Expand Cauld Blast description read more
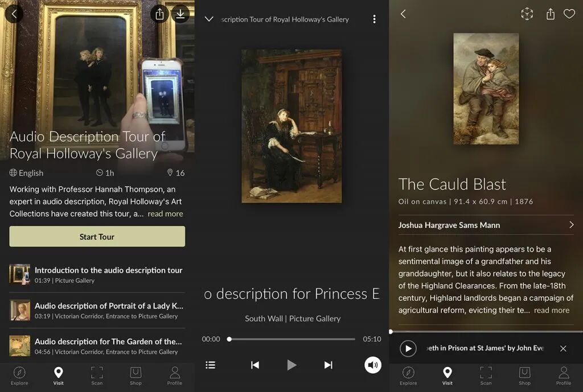 tap(551, 310)
